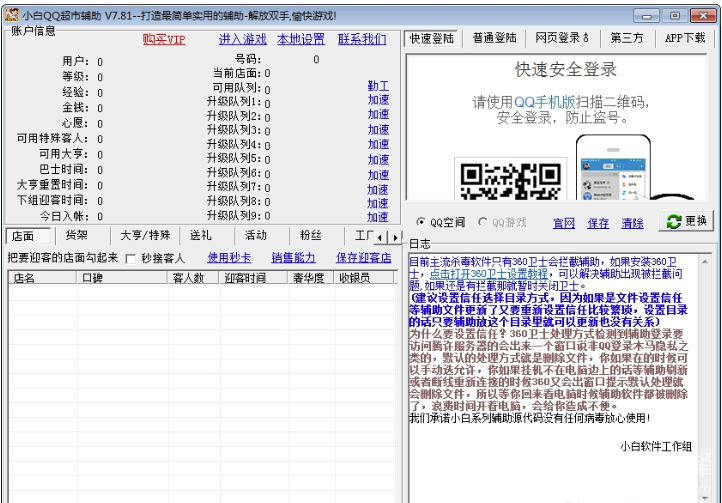Switch to the 大亨/特殊 tab
The width and height of the screenshot is (722, 503).
[145, 236]
